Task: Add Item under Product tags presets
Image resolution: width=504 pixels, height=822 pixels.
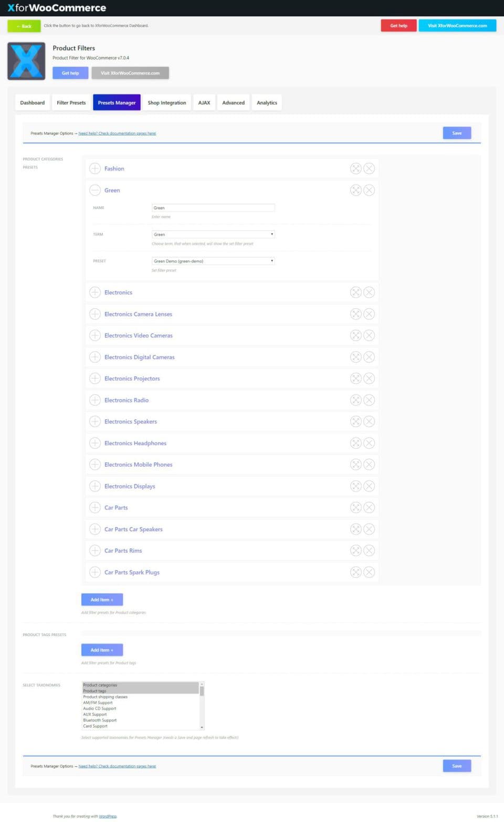Action: click(102, 650)
